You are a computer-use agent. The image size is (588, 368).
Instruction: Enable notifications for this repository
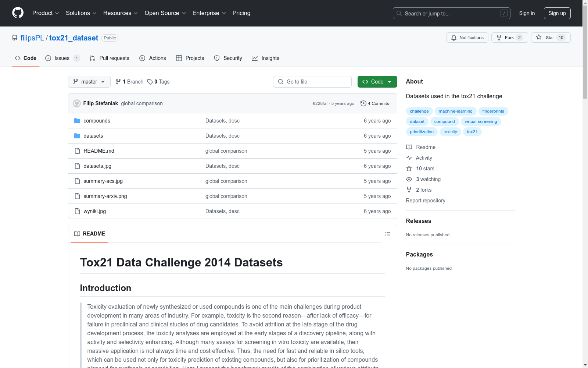[x=467, y=38]
